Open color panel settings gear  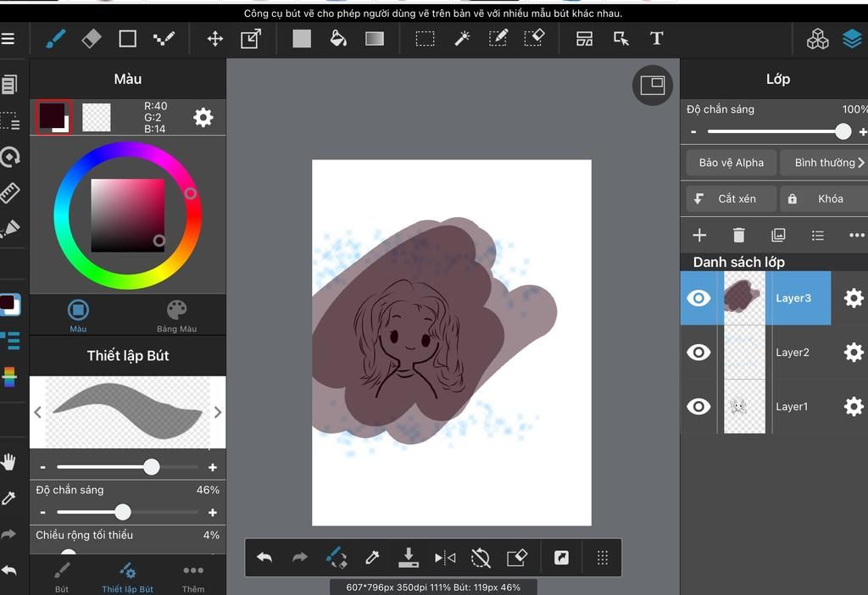(203, 117)
